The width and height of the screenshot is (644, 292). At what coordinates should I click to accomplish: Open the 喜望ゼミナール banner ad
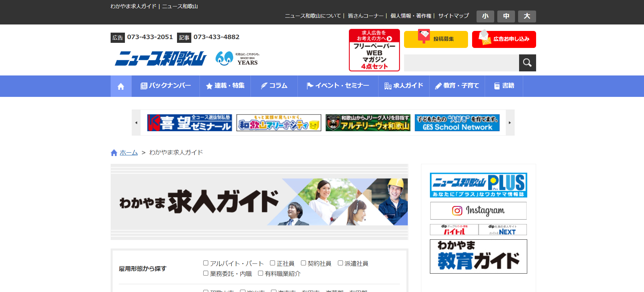[190, 123]
